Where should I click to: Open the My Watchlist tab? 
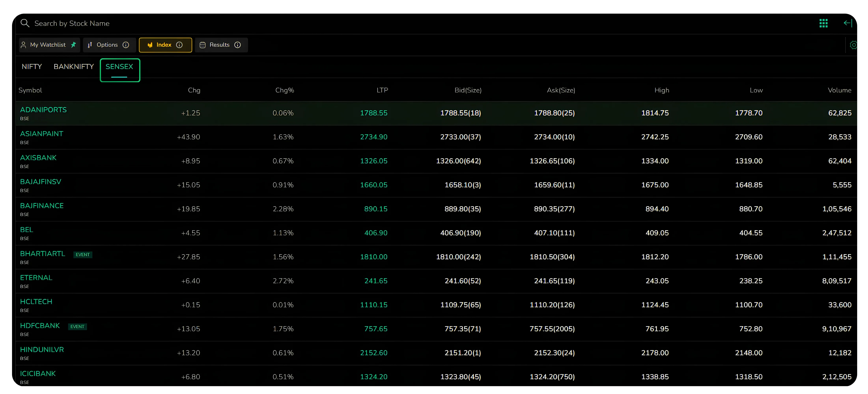49,45
